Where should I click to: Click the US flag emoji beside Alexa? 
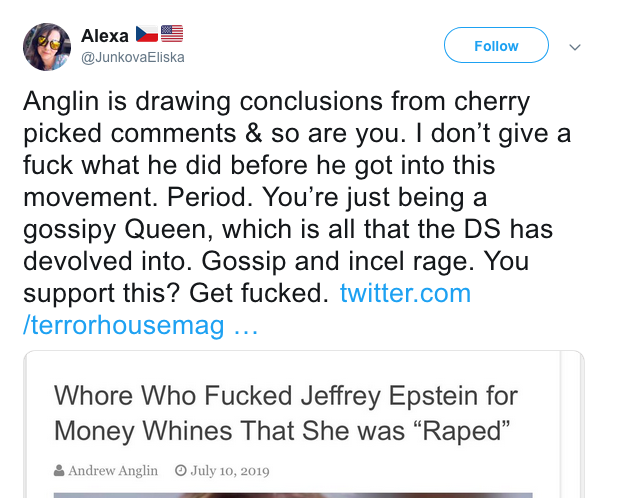(x=172, y=36)
